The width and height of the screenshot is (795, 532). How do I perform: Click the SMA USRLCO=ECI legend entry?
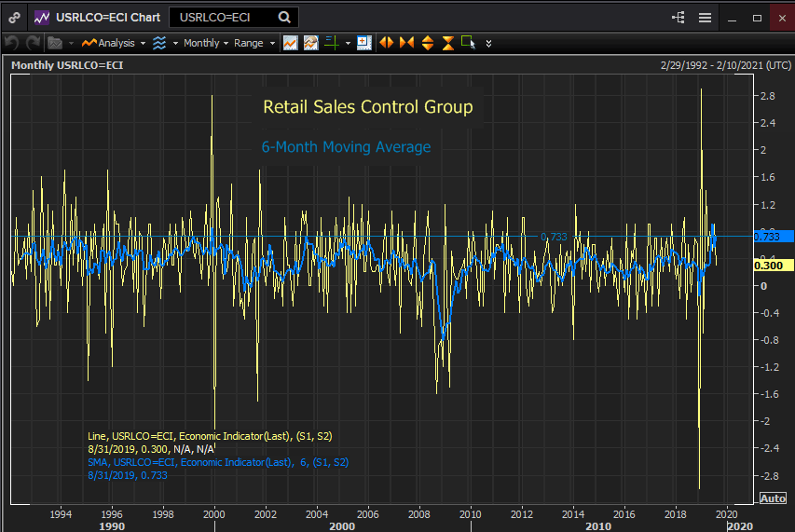click(x=218, y=462)
